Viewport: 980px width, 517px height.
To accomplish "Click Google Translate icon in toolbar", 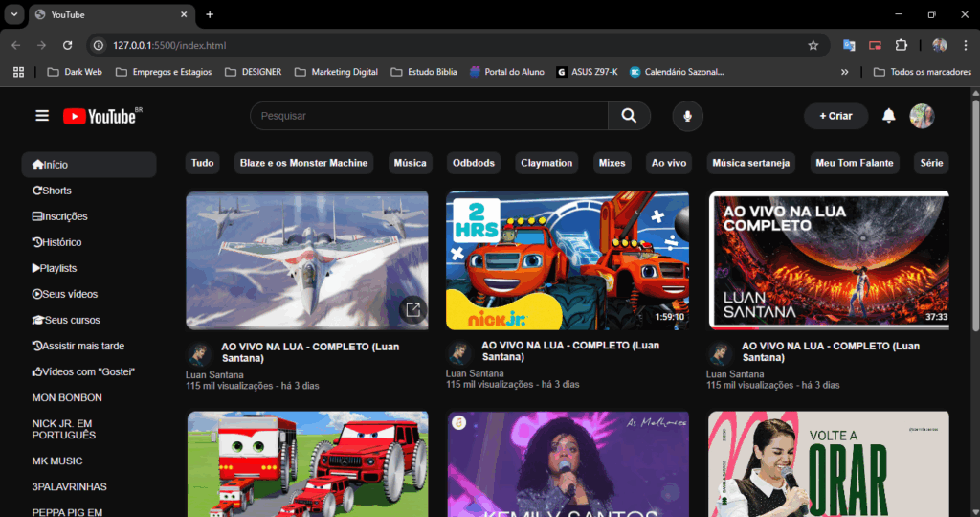I will pos(848,45).
